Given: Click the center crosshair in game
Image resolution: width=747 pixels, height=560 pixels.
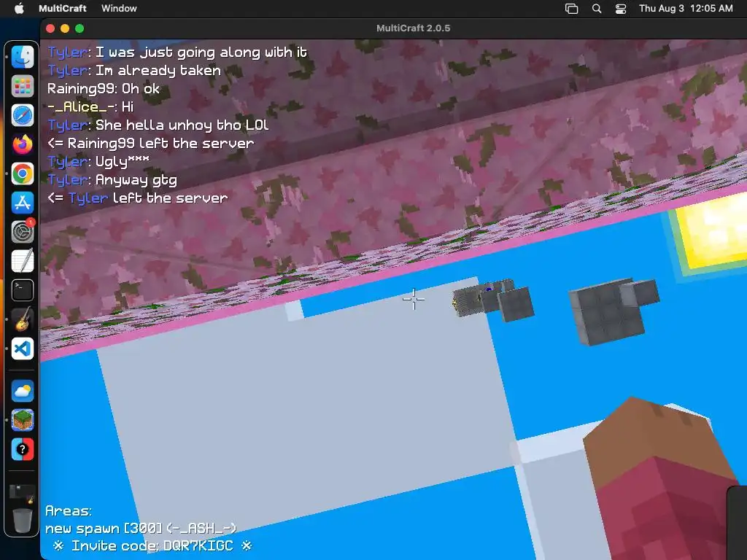Looking at the screenshot, I should point(414,299).
